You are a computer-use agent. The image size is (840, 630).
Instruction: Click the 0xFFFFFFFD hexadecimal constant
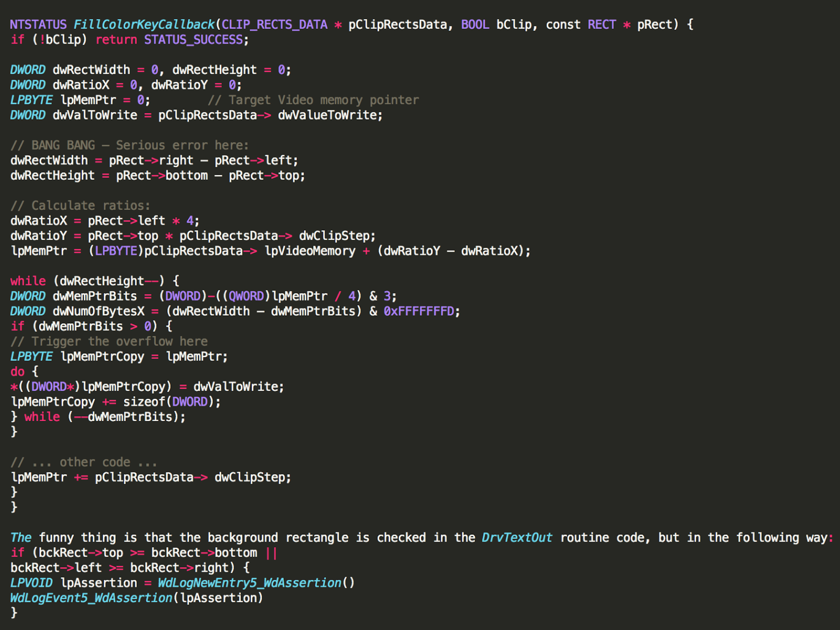pyautogui.click(x=418, y=311)
